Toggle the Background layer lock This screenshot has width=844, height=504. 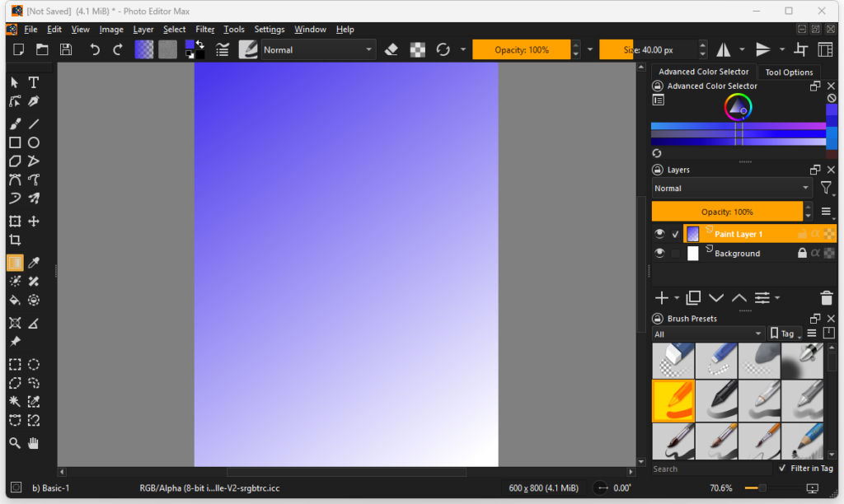pyautogui.click(x=802, y=254)
